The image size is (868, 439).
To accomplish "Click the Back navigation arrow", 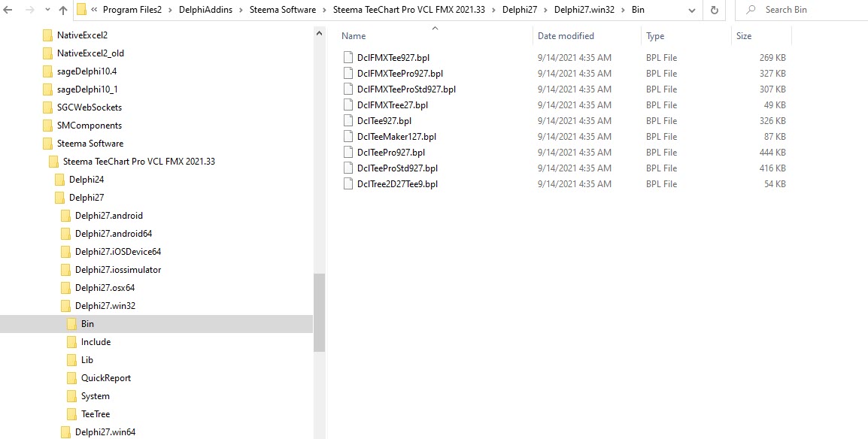I will point(8,10).
